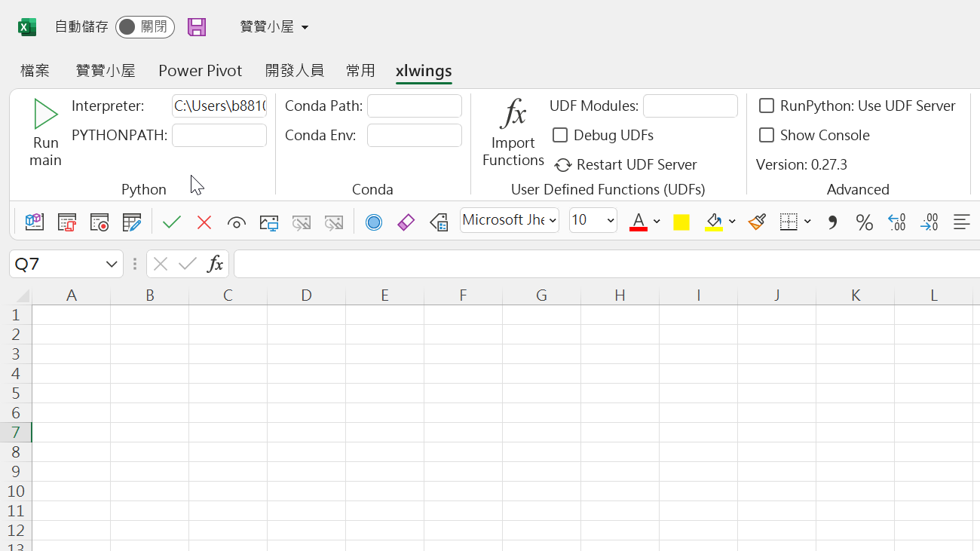Select column F header

point(464,295)
